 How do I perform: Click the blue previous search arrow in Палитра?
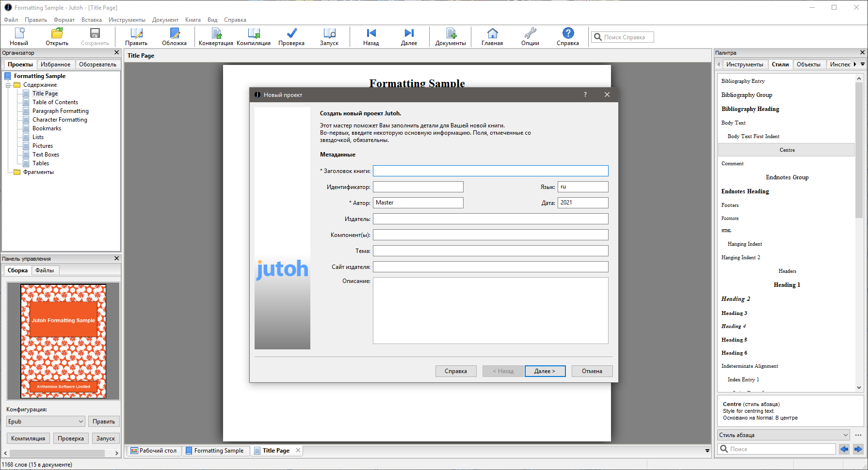tap(844, 449)
